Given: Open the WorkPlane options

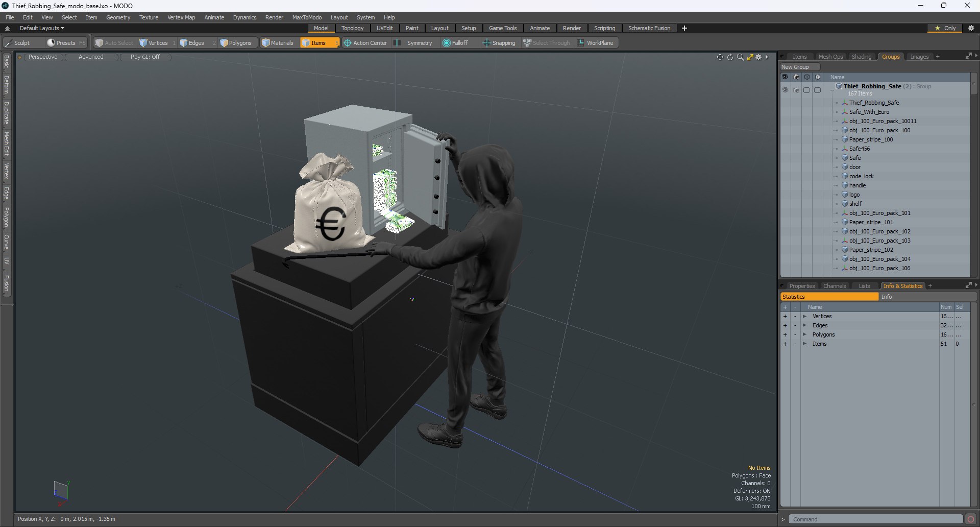Looking at the screenshot, I should click(x=596, y=43).
